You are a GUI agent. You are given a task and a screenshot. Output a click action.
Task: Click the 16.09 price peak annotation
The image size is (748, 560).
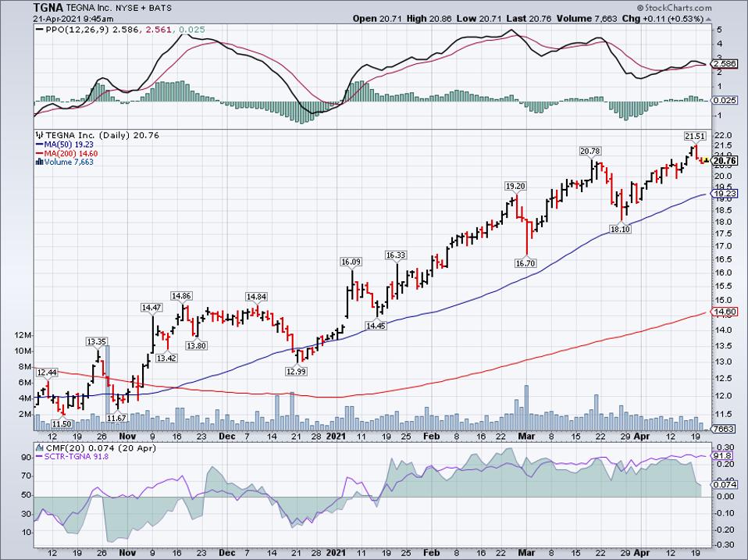(351, 262)
